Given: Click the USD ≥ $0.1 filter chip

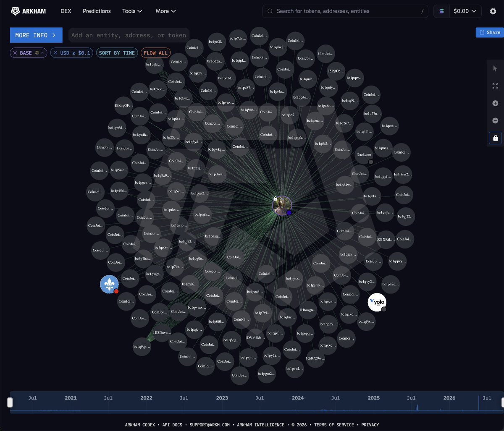Looking at the screenshot, I should point(71,53).
